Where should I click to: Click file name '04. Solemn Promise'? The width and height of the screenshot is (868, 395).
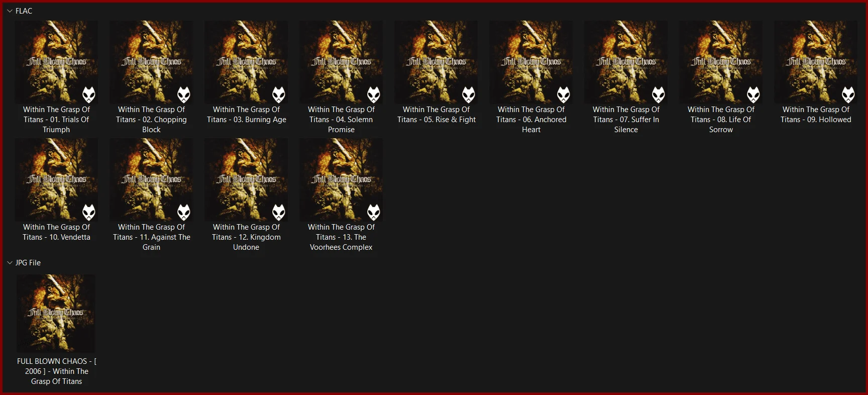tap(341, 120)
